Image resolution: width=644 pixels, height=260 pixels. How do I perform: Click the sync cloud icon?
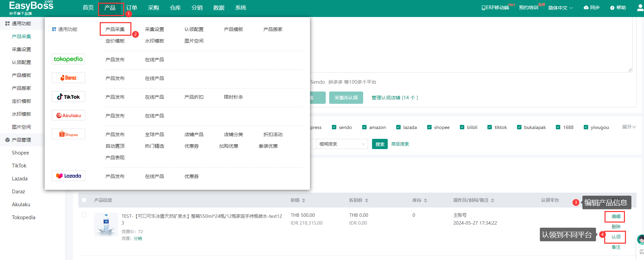[586, 7]
